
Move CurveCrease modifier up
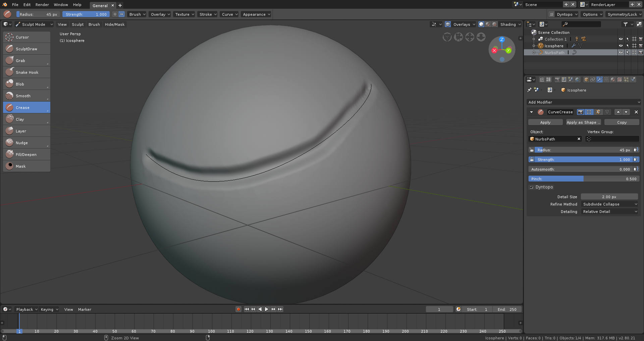point(618,112)
